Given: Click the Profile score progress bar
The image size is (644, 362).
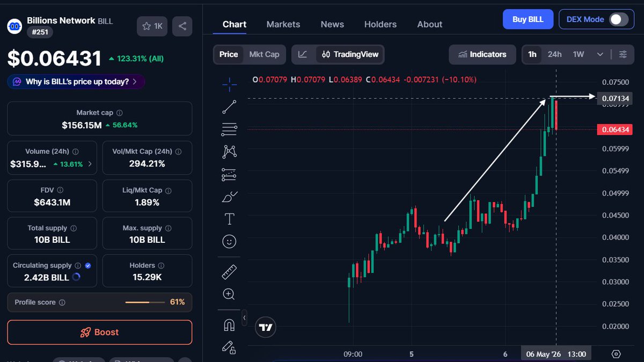Looking at the screenshot, I should (145, 302).
